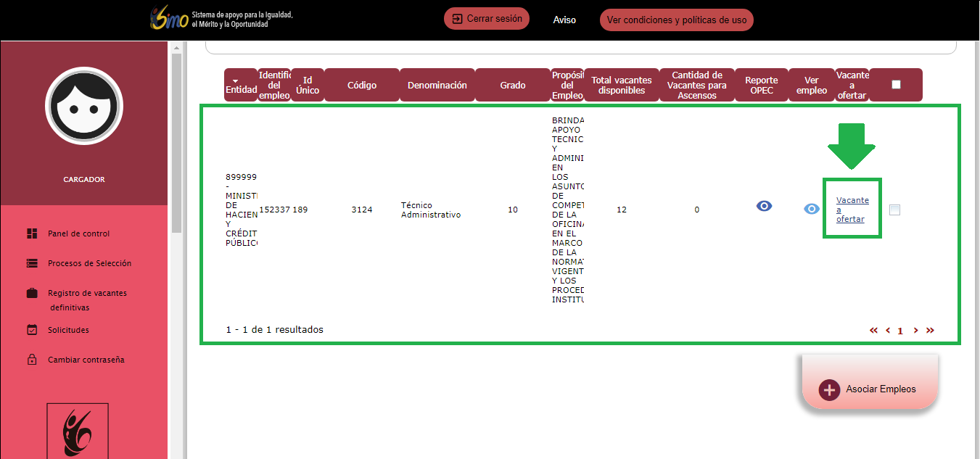Screen dimensions: 980x459
Task: Click the SIMO logo in header
Action: click(169, 20)
